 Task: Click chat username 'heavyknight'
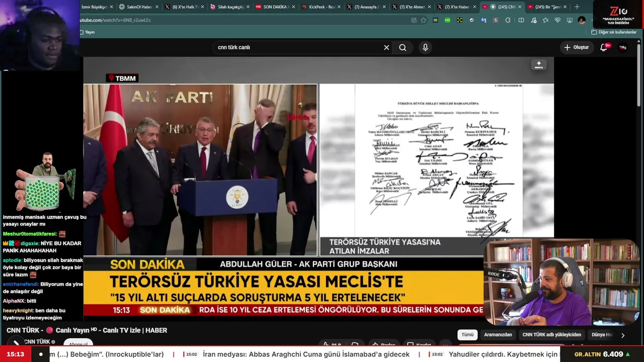click(x=18, y=311)
